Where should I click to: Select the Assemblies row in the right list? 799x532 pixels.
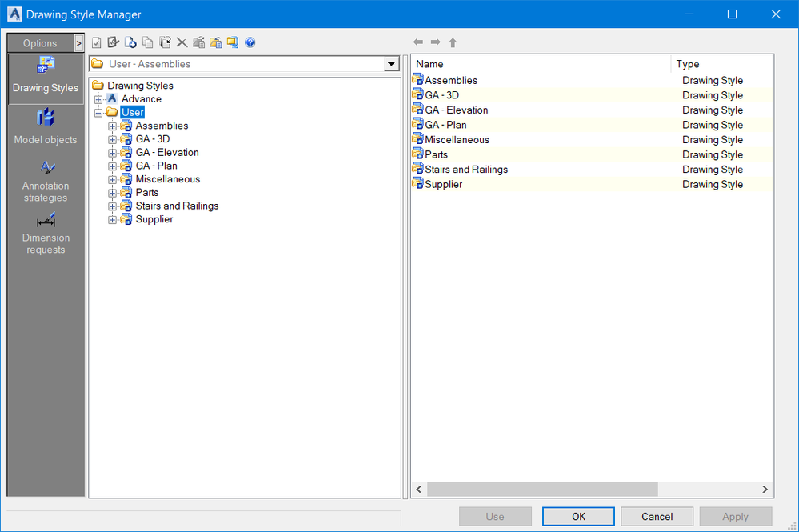click(x=592, y=81)
